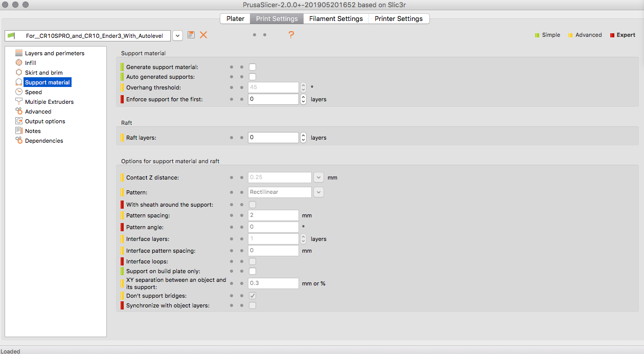The height and width of the screenshot is (354, 644).
Task: Enable Auto generated supports
Action: (252, 76)
